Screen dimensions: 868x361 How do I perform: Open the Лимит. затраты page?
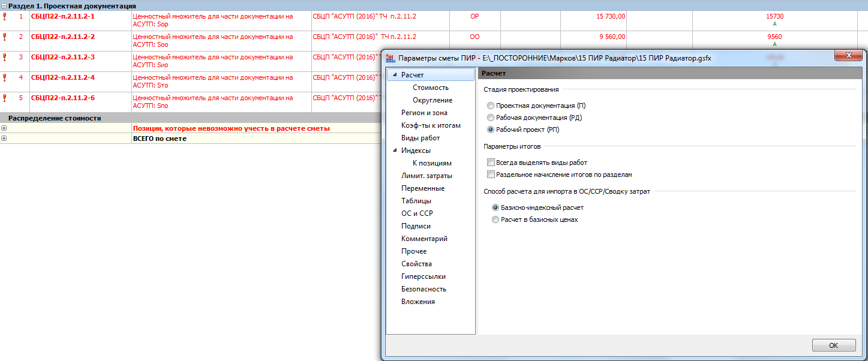pyautogui.click(x=427, y=176)
